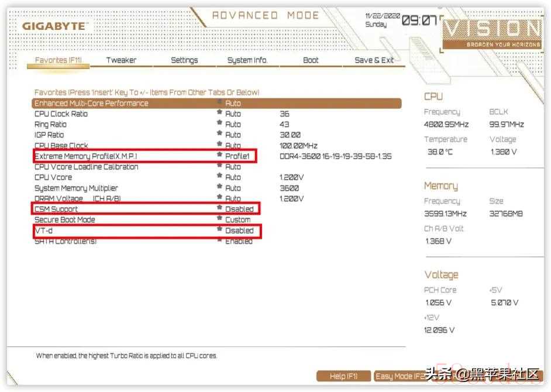Click favorite star for CSM Support
The height and width of the screenshot is (392, 551).
pyautogui.click(x=219, y=208)
